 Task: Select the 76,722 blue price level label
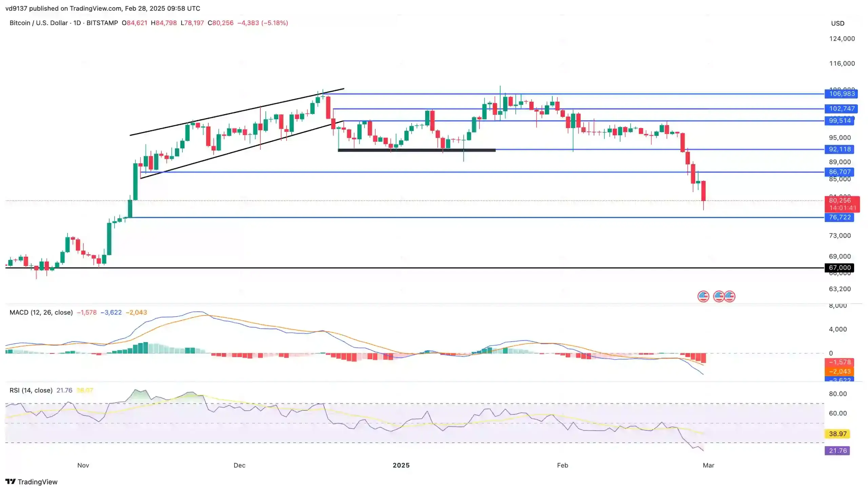coord(839,217)
